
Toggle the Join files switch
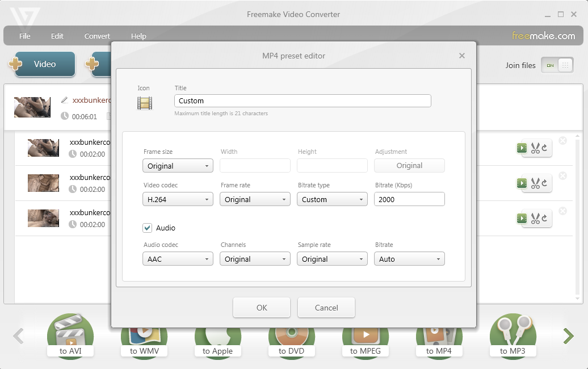coord(557,65)
